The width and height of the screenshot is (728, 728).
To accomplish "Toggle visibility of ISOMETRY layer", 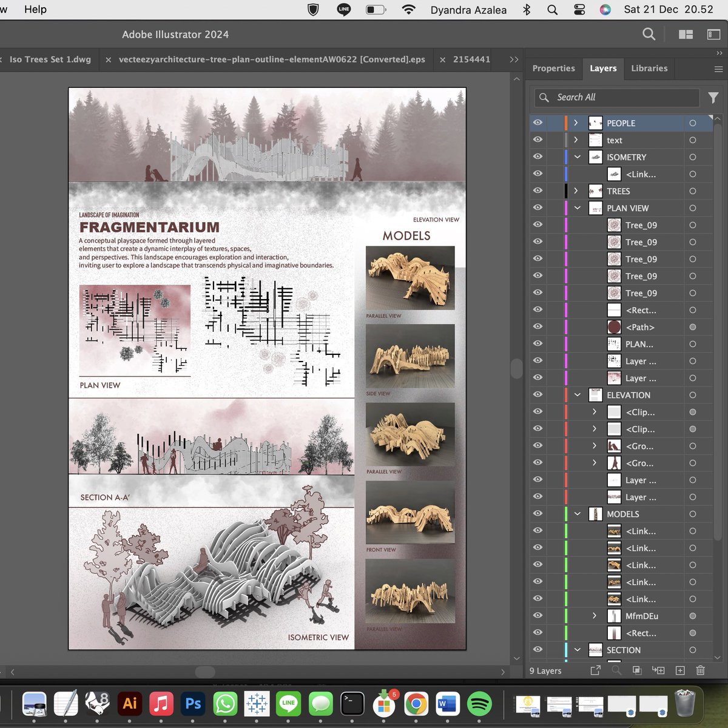I will 538,157.
